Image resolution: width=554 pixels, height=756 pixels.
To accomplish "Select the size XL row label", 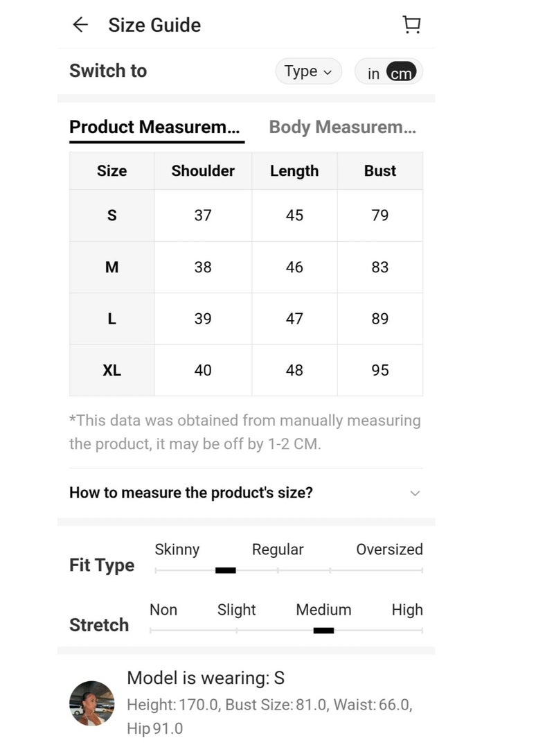I will (111, 371).
